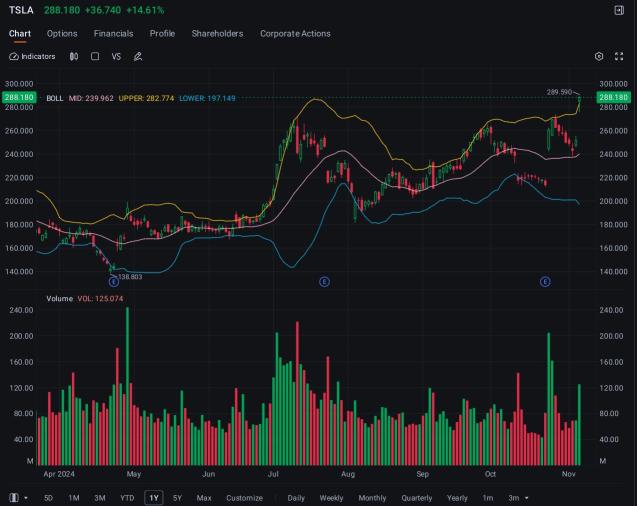This screenshot has height=506, width=637.
Task: Click the square layout icon in toolbar
Action: point(95,56)
